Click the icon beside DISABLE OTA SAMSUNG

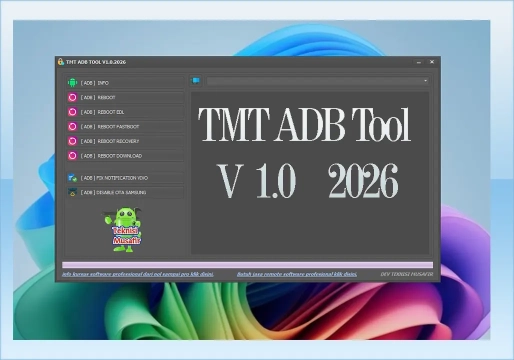point(72,192)
